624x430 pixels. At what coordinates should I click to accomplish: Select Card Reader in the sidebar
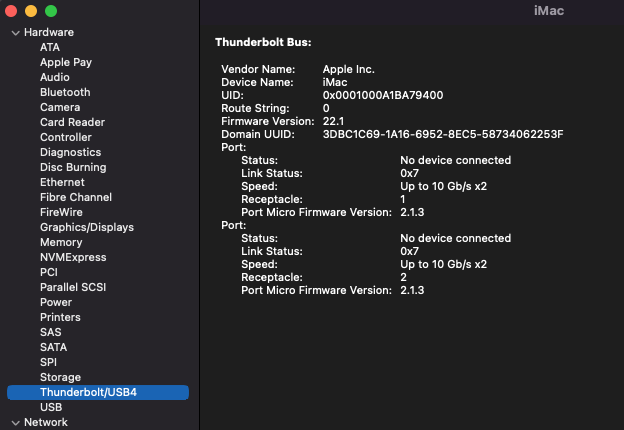click(72, 122)
